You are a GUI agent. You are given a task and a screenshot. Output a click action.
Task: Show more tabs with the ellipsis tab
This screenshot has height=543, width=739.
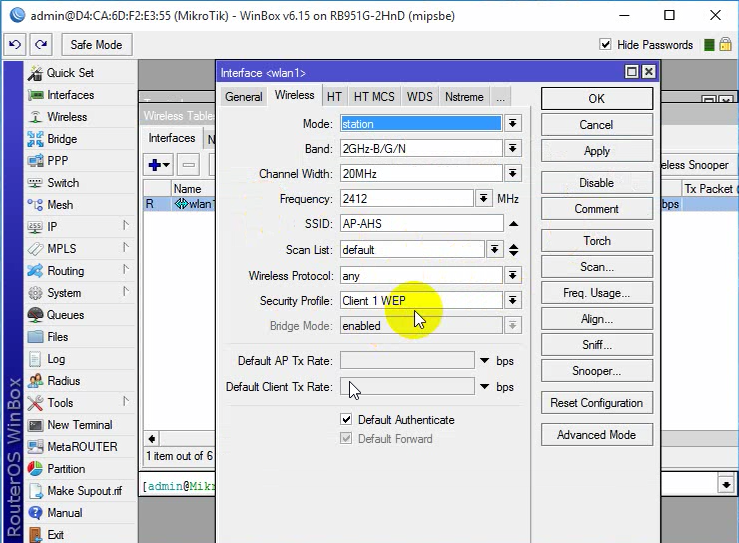point(501,97)
